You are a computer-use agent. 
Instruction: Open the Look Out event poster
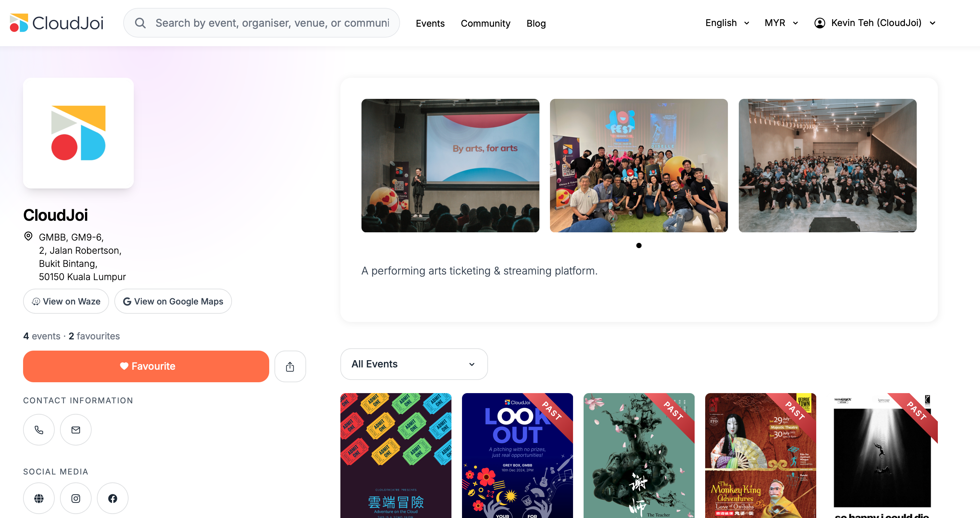coord(517,455)
